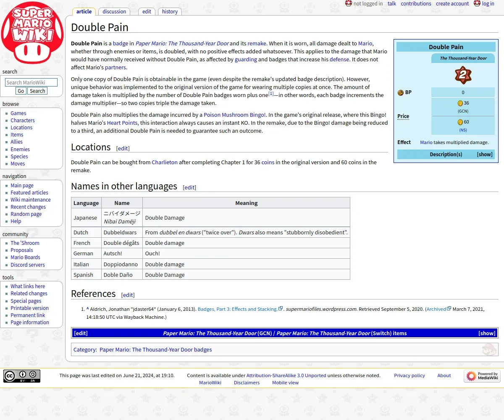Open Games in browse sidebar
The image size is (504, 420).
(x=18, y=113)
